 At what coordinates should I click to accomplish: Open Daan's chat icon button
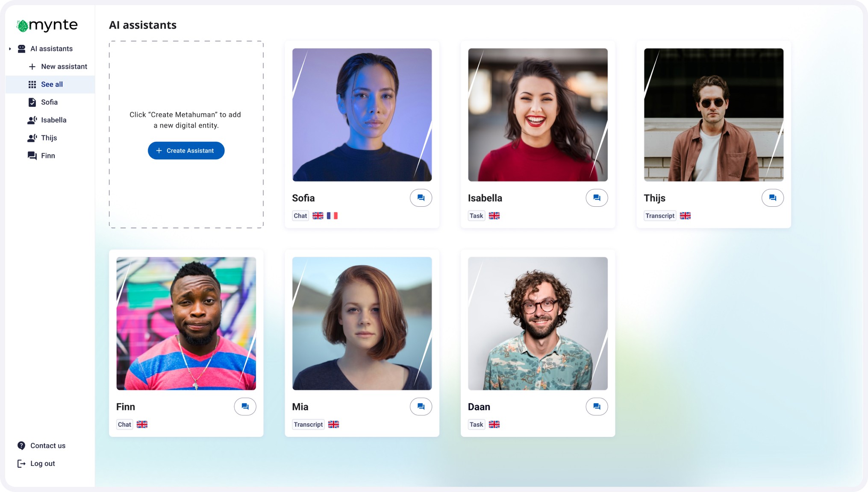click(x=597, y=407)
